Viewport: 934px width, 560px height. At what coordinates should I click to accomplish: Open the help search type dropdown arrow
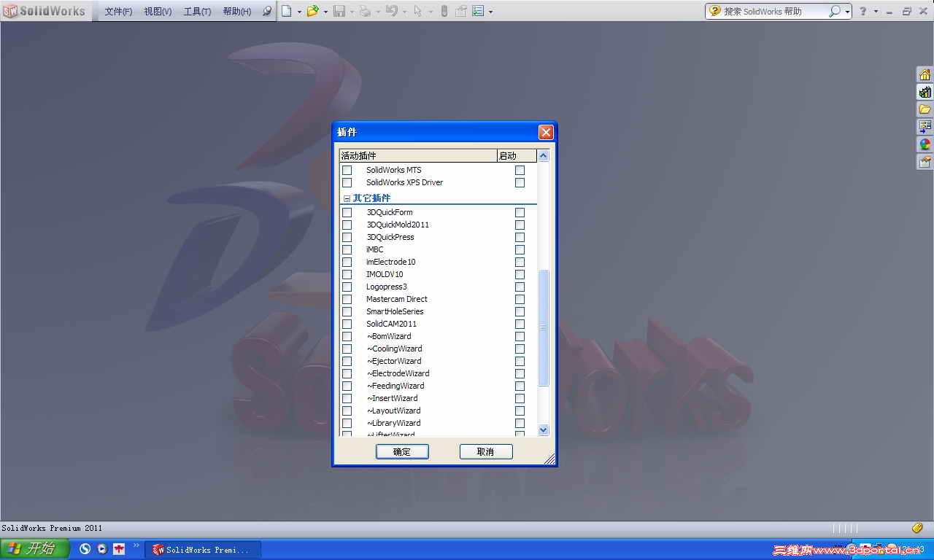point(847,12)
